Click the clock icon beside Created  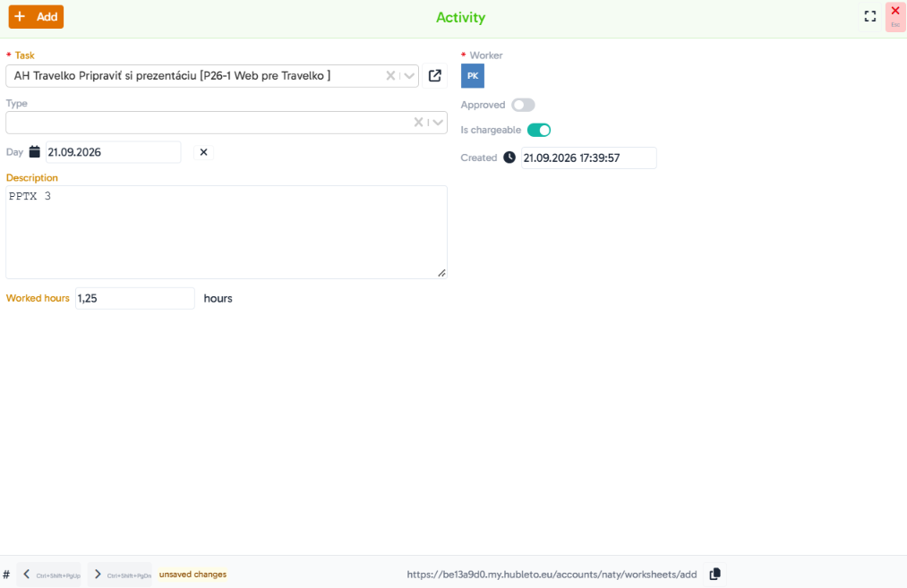point(509,158)
